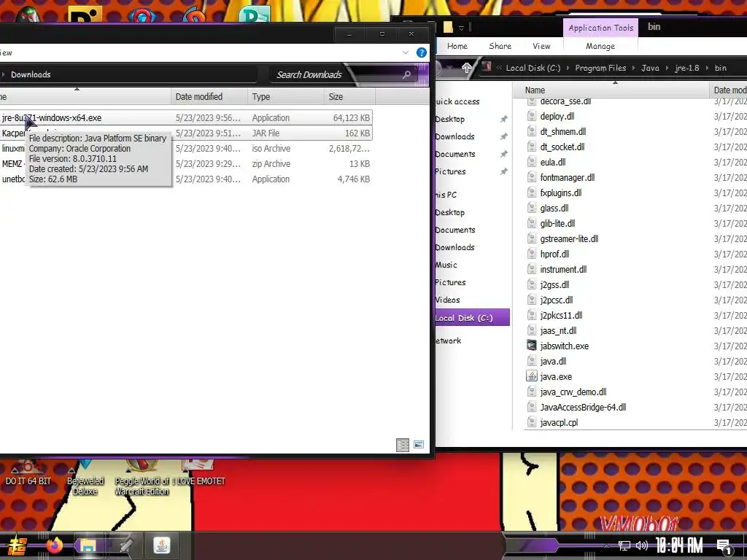Select JavaAccessBridge-64.dll file icon
The image size is (747, 560).
[x=532, y=407]
